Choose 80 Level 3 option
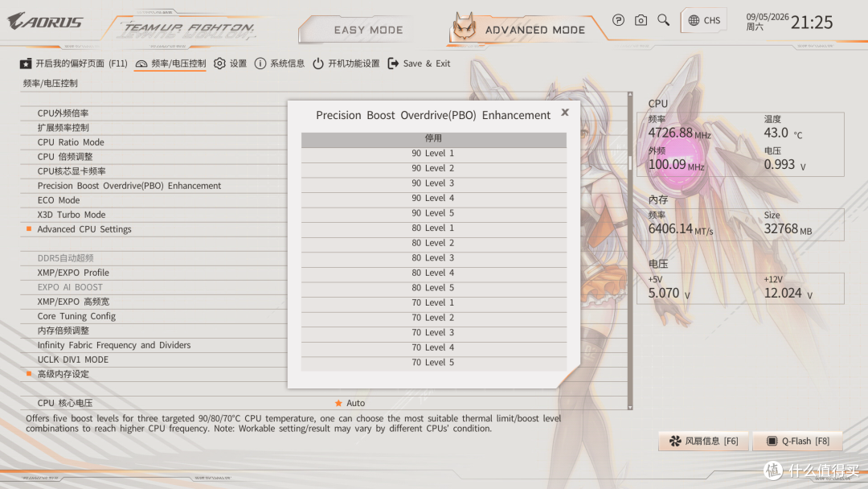 pos(433,258)
